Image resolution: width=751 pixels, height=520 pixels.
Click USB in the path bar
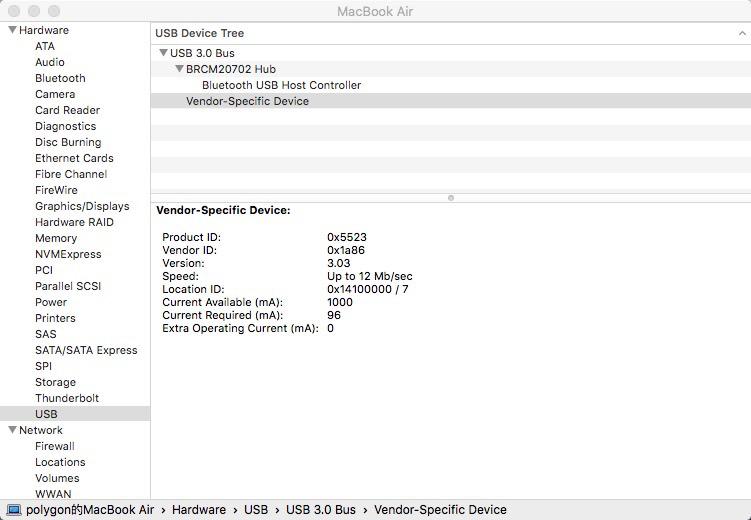[256, 510]
